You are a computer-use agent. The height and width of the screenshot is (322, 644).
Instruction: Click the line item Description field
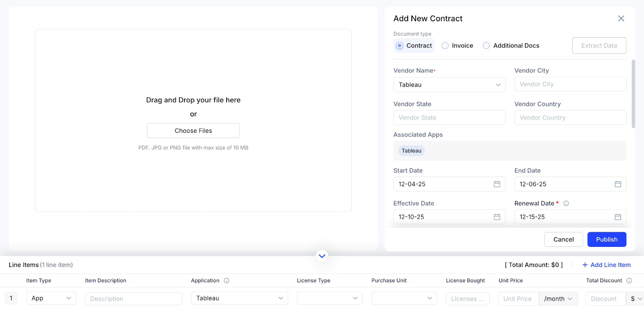pos(134,299)
